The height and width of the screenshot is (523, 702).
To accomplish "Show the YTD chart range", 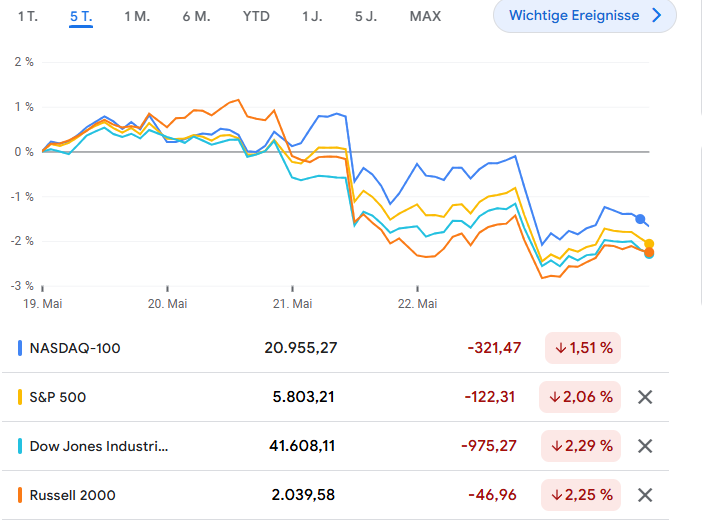I will pyautogui.click(x=256, y=16).
